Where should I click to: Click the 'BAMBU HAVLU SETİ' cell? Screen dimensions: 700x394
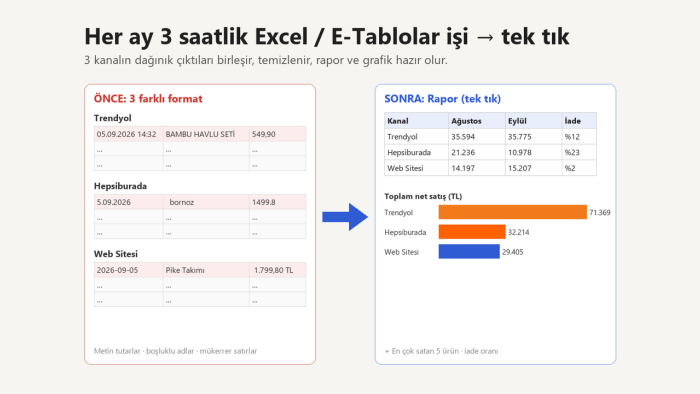pyautogui.click(x=206, y=134)
